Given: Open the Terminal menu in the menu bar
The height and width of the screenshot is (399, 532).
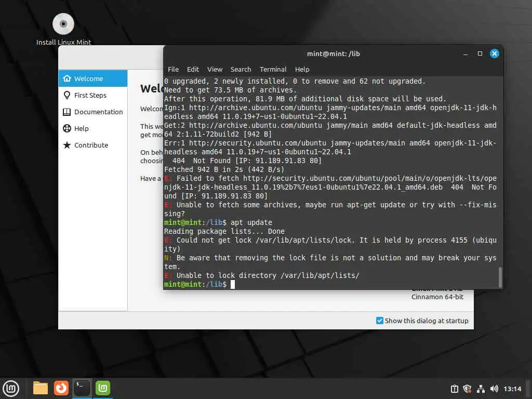Looking at the screenshot, I should pyautogui.click(x=273, y=69).
